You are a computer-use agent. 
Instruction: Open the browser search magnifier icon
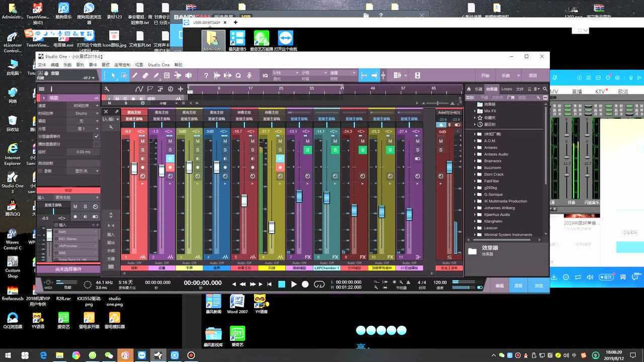[x=545, y=89]
